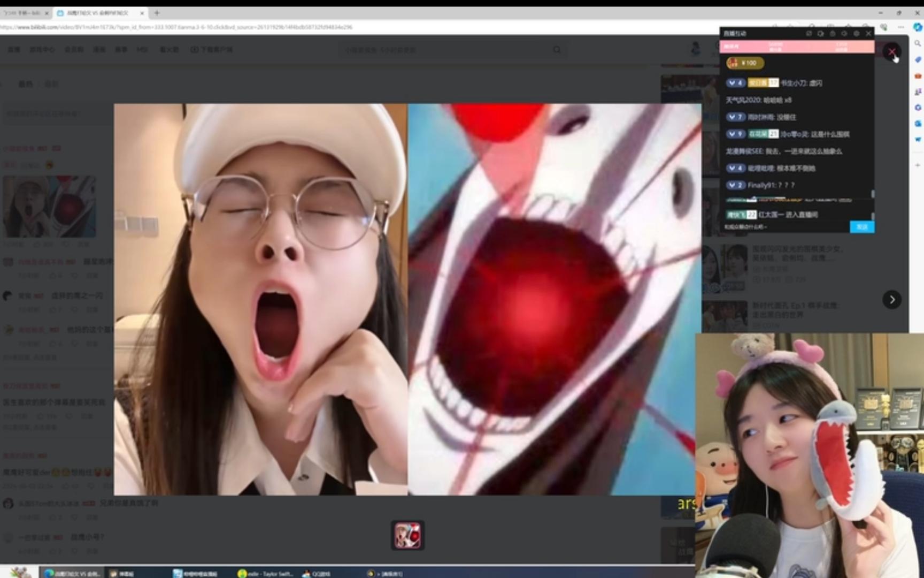Image resolution: width=924 pixels, height=578 pixels.
Task: Open the comment image thumbnail on left
Action: (49, 207)
